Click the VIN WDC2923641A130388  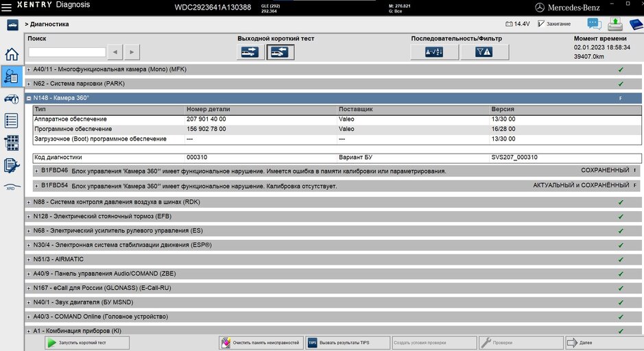tap(213, 8)
